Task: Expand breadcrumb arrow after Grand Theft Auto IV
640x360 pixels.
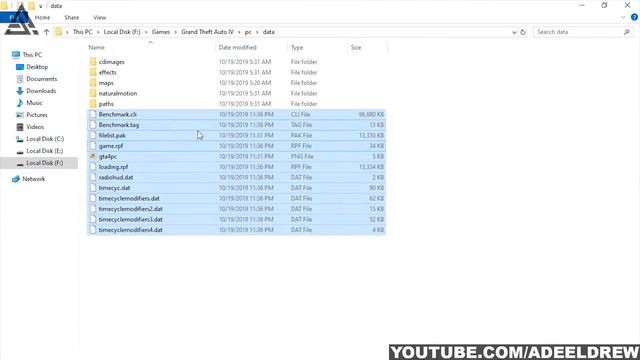Action: click(x=239, y=32)
